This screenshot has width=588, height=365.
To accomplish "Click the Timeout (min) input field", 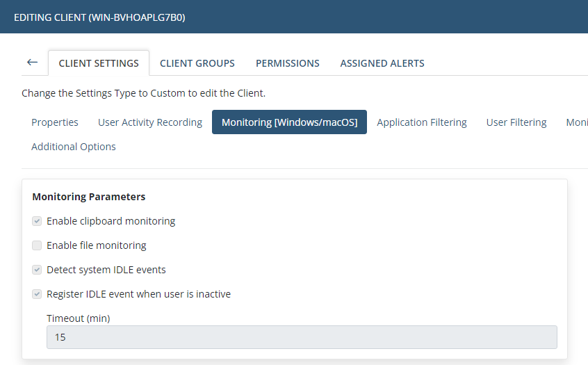I will [x=302, y=337].
